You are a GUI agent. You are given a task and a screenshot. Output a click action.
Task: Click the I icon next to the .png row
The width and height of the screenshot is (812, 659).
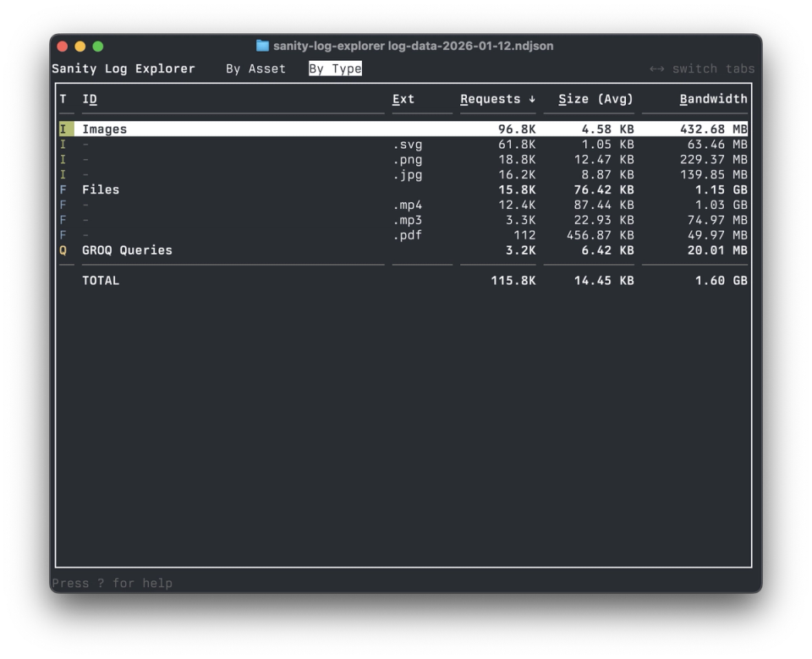63,159
